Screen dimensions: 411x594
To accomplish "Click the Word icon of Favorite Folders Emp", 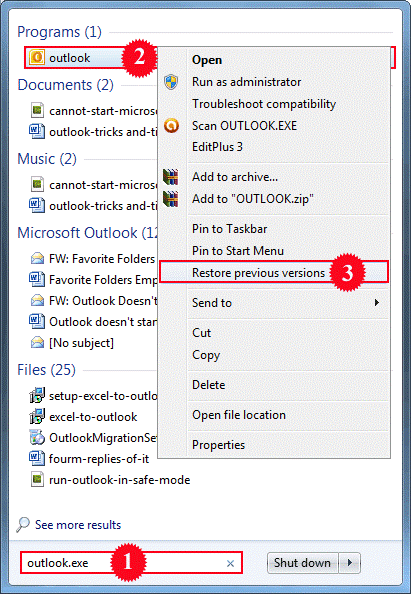I will 37,280.
